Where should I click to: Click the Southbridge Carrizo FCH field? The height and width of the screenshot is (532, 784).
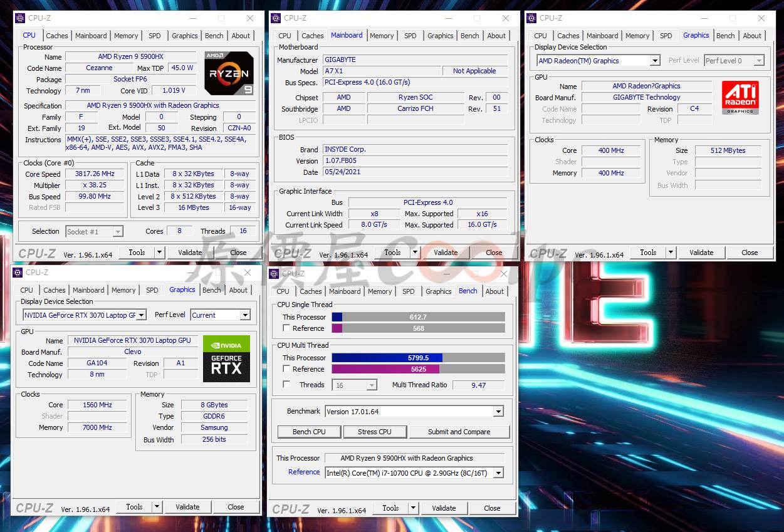(x=416, y=108)
